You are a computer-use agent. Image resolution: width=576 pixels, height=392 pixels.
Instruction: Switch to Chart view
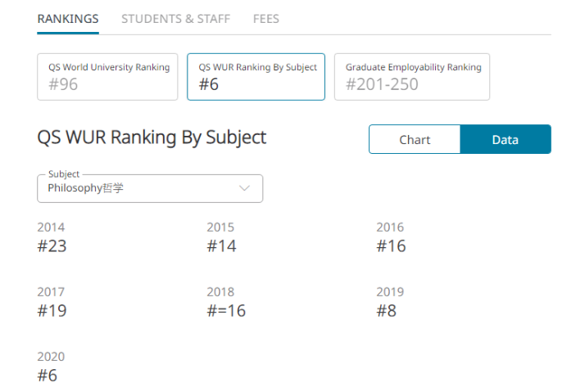(x=415, y=139)
